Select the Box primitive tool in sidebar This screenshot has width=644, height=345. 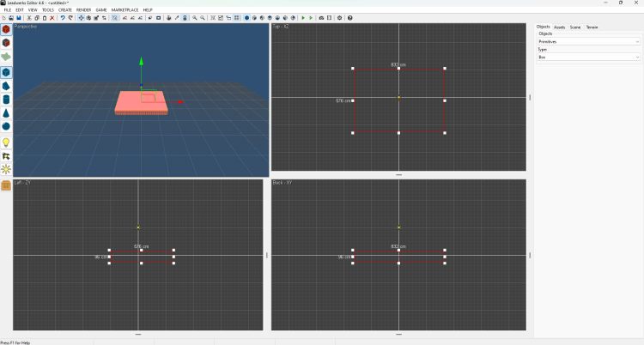[6, 72]
